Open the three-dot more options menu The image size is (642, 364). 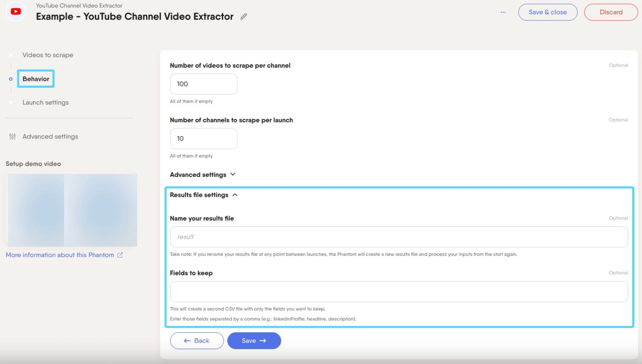tap(503, 12)
